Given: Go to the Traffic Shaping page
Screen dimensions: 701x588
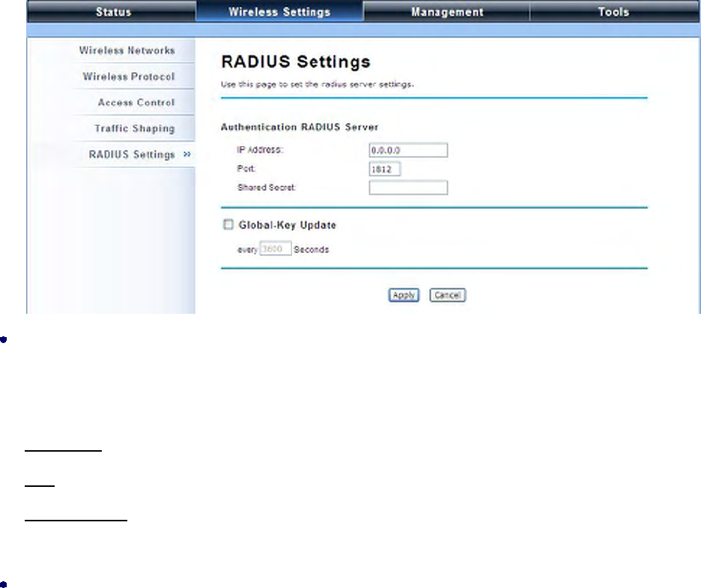Looking at the screenshot, I should coord(135,128).
